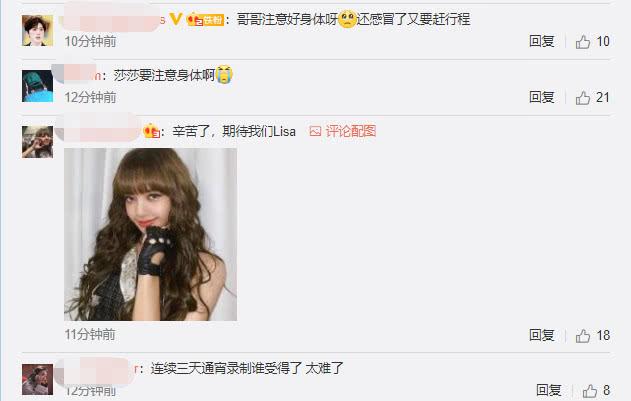Open the 评论配图 link
This screenshot has width=631, height=401.
click(x=350, y=131)
